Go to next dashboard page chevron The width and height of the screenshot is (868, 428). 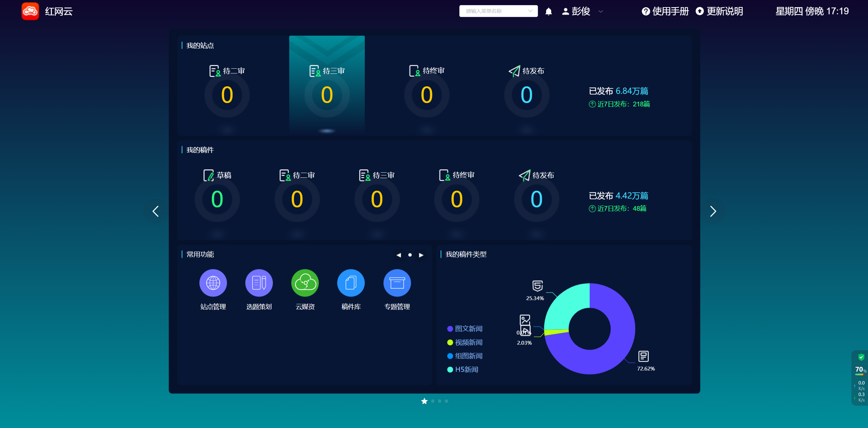tap(713, 211)
